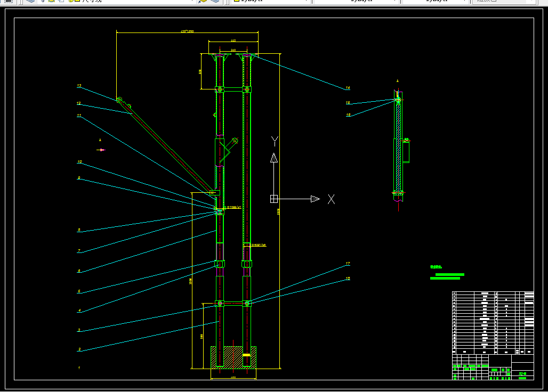Select part callout number 11

click(79, 116)
